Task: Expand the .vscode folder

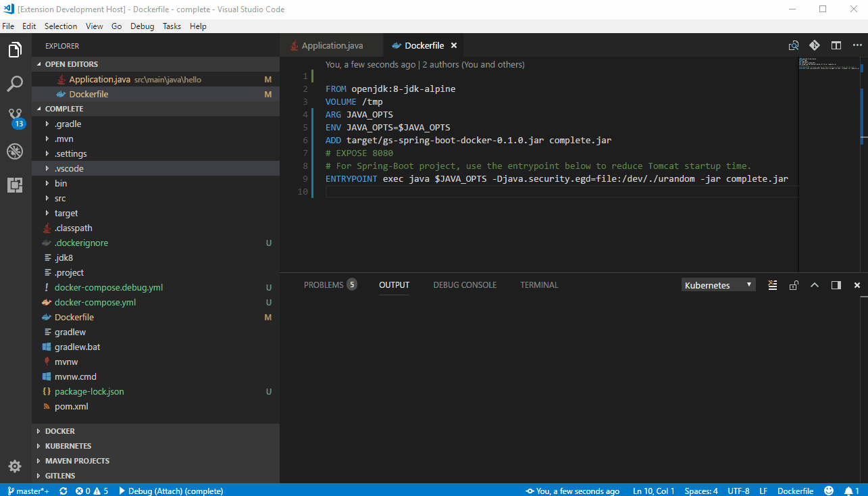Action: (x=155, y=168)
